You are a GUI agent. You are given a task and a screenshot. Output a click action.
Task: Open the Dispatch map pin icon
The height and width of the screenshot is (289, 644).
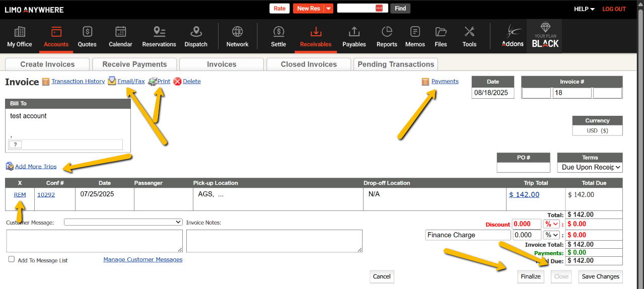tap(196, 32)
